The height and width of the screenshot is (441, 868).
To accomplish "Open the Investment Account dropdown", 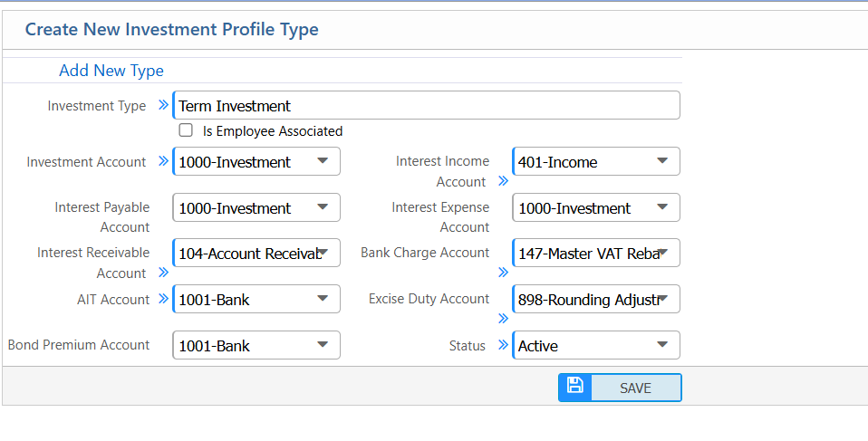I will 256,162.
